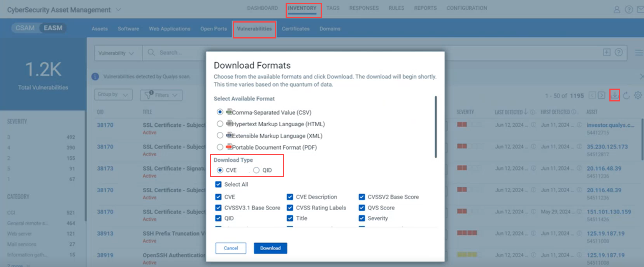Open the TAGS menu
Screen dimensions: 644x267
click(x=333, y=8)
